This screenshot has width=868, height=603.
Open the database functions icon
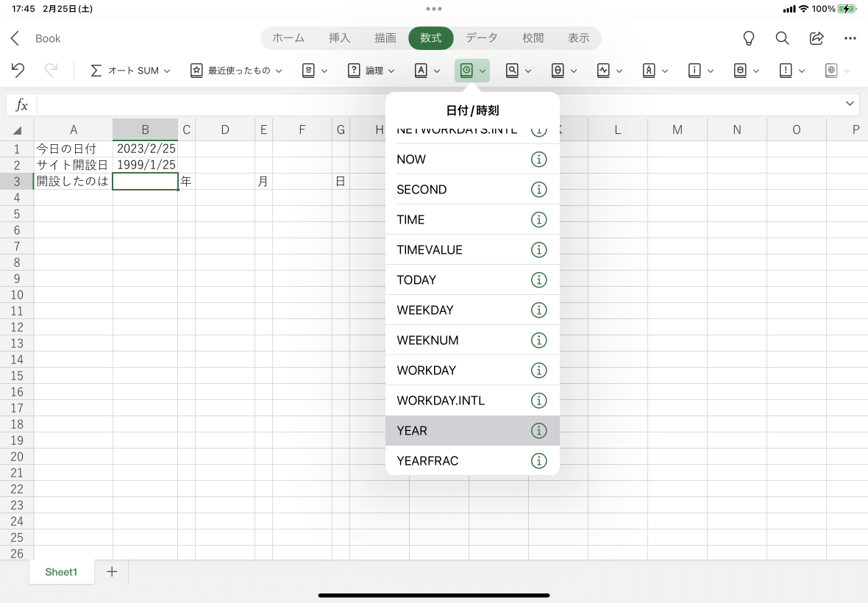(x=740, y=71)
